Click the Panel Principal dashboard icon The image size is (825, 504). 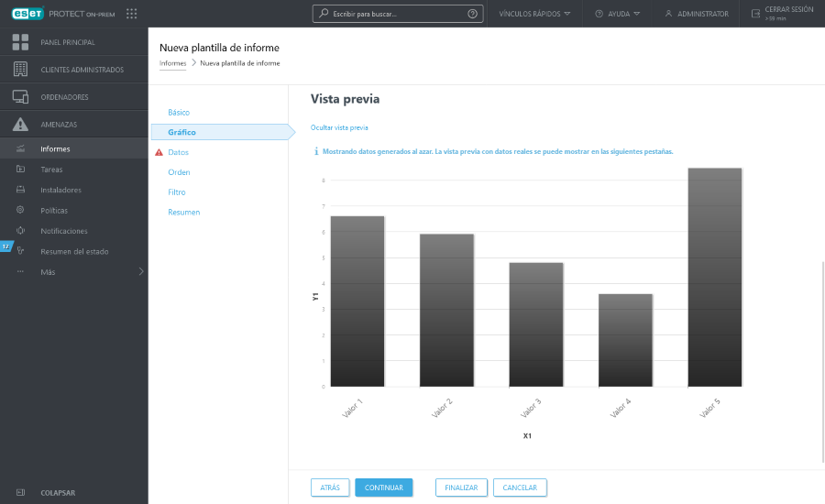[x=20, y=42]
